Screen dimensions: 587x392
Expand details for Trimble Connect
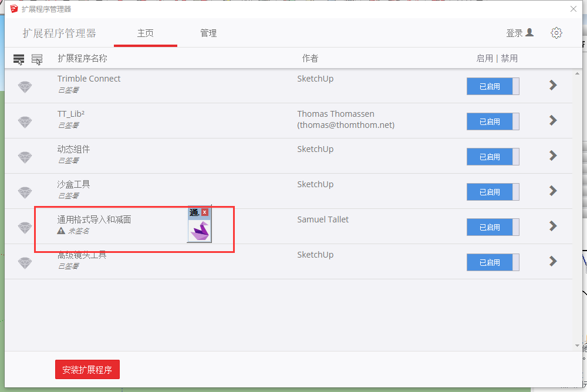tap(553, 85)
